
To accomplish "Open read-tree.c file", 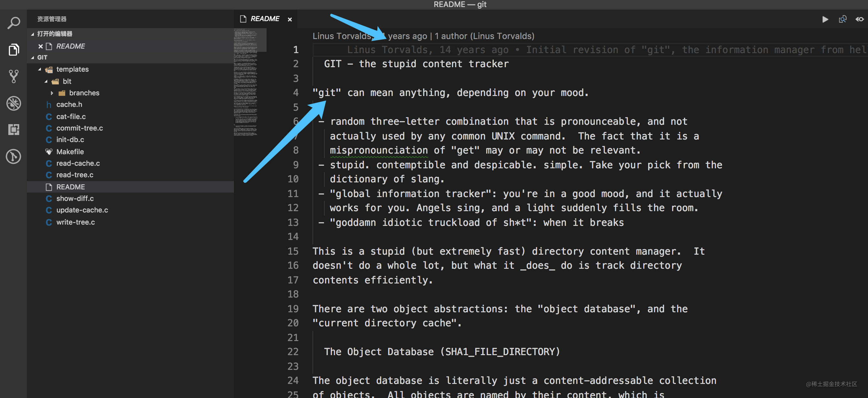I will coord(75,175).
